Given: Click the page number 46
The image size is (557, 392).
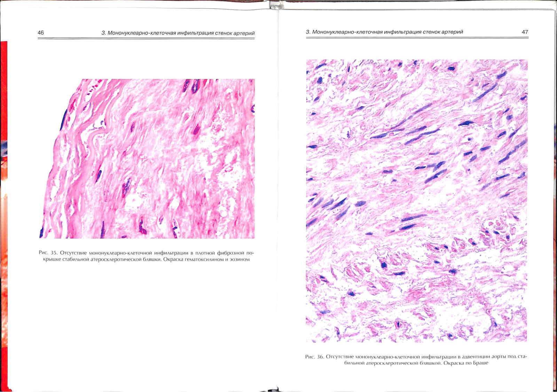Looking at the screenshot, I should (41, 33).
